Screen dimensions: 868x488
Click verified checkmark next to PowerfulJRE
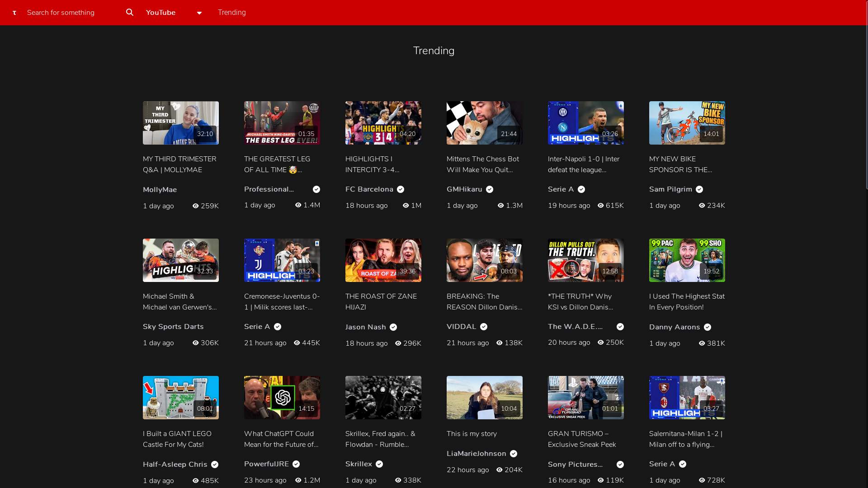[x=296, y=464]
